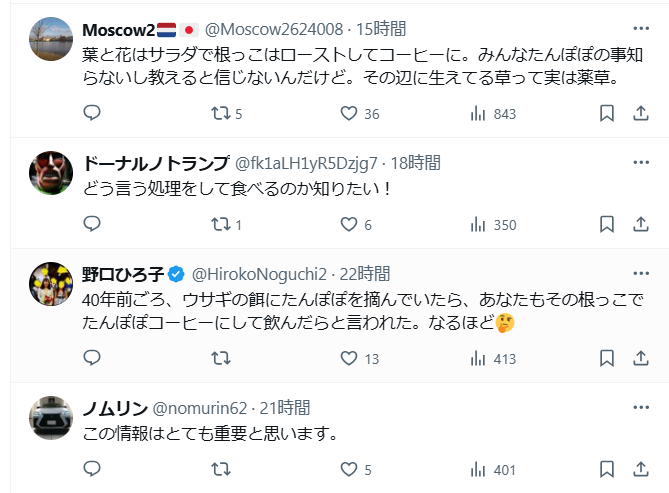669x493 pixels.
Task: Bookmark 野口ひろ子's tweet
Action: pyautogui.click(x=606, y=358)
